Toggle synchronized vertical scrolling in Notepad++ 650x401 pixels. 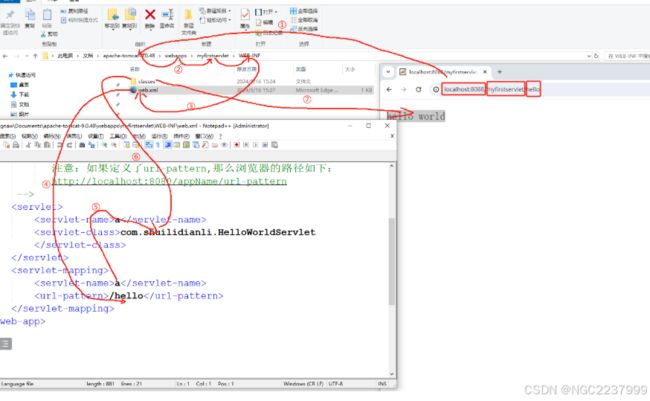126,145
